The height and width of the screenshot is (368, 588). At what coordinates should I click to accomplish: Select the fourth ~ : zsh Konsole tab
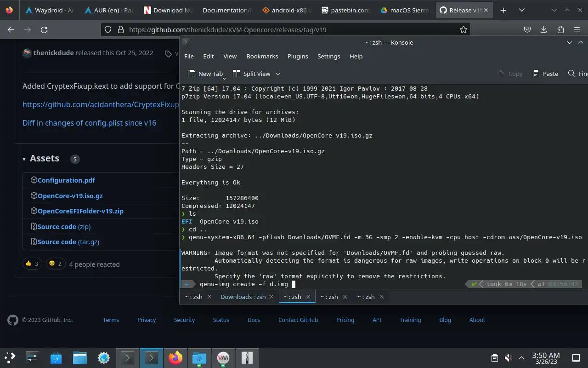click(x=328, y=297)
